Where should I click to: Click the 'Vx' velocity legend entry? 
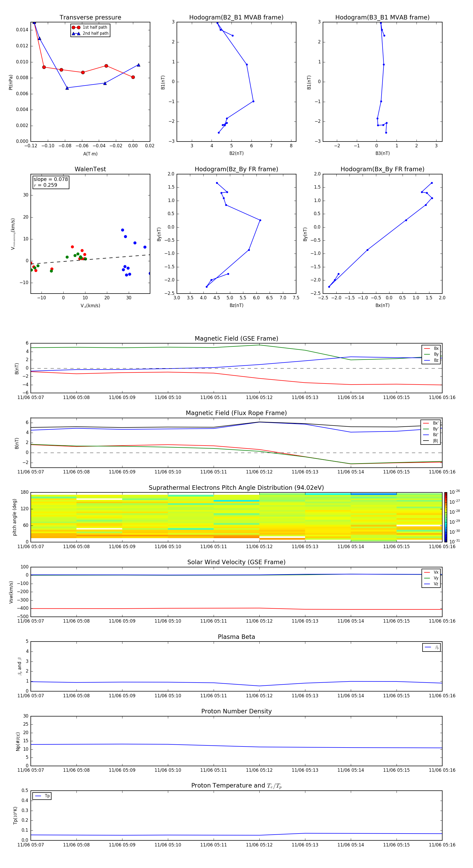(x=431, y=572)
